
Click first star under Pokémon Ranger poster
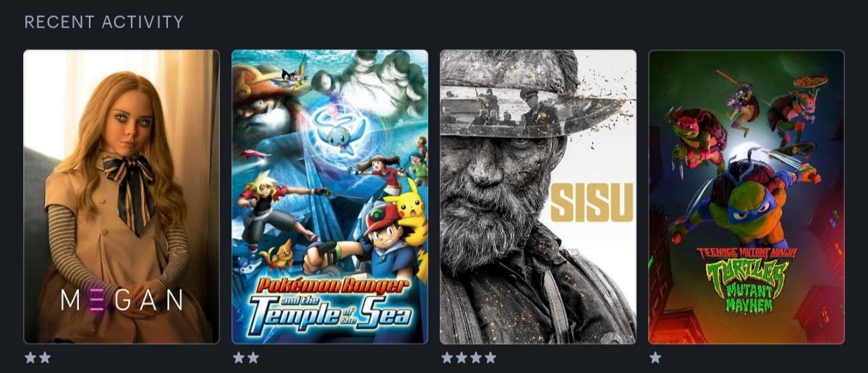coord(239,357)
